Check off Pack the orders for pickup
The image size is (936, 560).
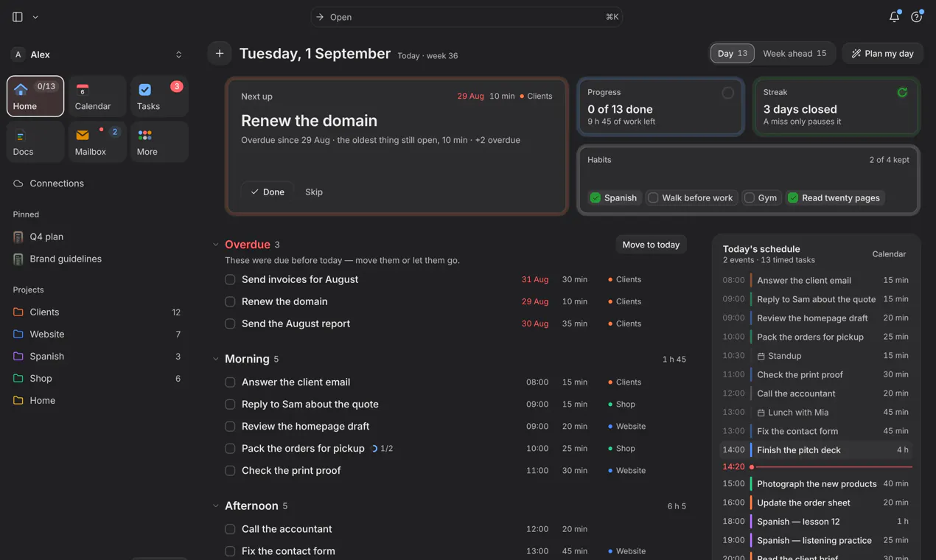(x=230, y=449)
